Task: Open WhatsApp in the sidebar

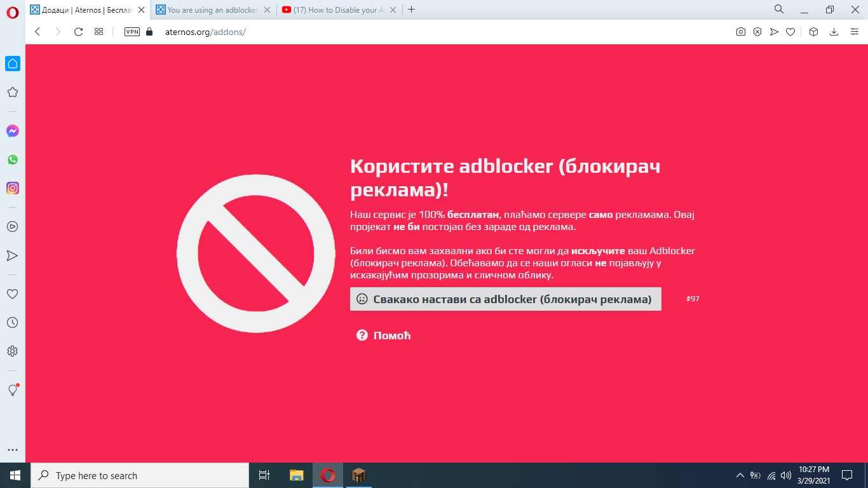Action: click(12, 159)
